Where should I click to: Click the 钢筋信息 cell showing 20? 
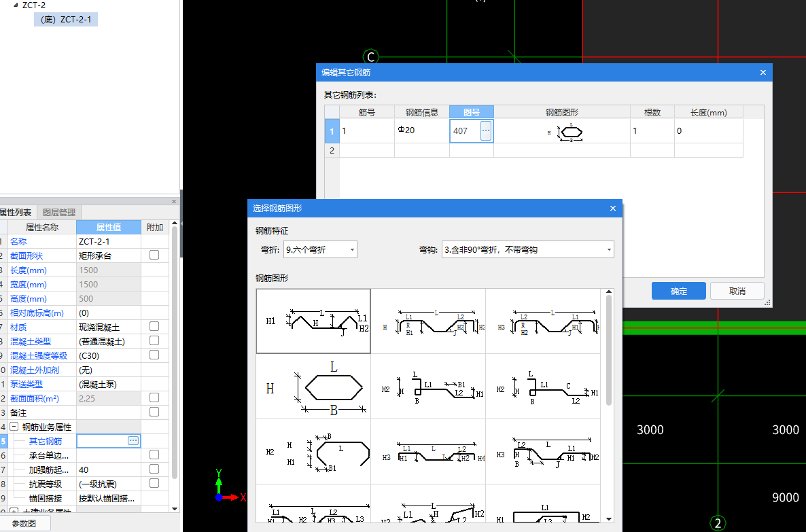tap(421, 130)
